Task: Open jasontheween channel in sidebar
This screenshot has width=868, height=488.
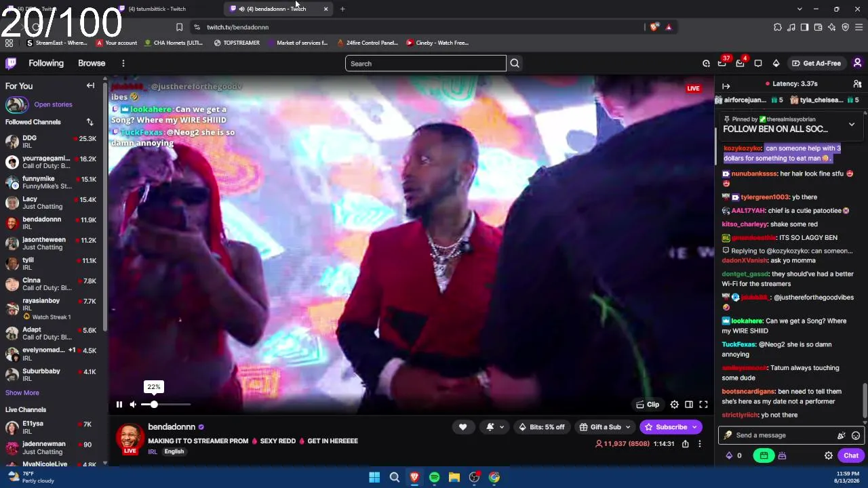Action: [x=51, y=243]
